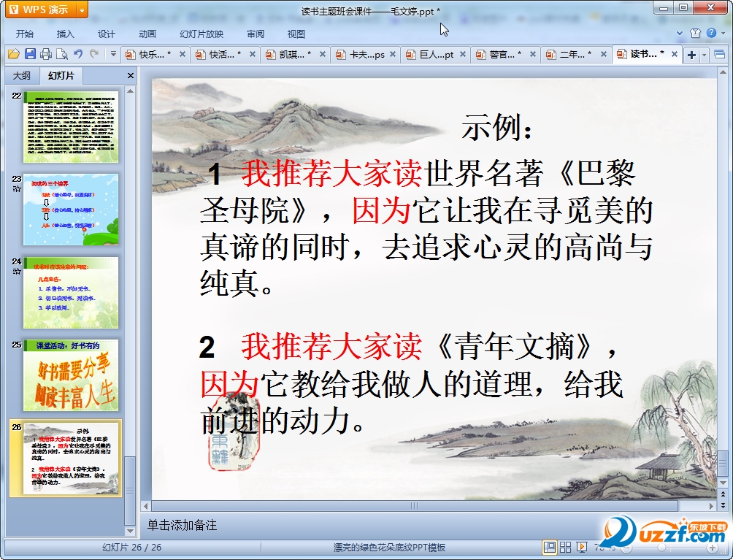
Task: Open the Help question mark icon
Action: point(711,33)
